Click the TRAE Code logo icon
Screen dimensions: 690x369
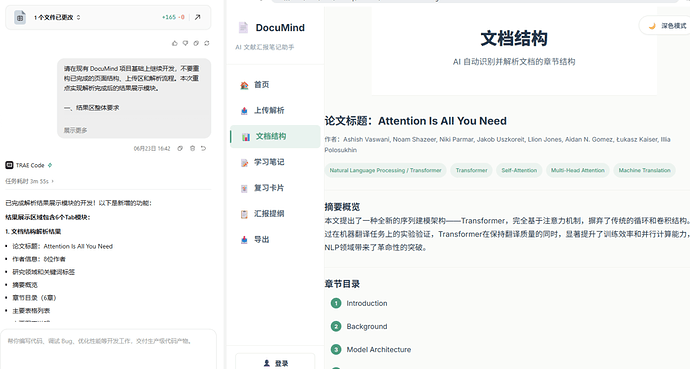click(x=9, y=165)
